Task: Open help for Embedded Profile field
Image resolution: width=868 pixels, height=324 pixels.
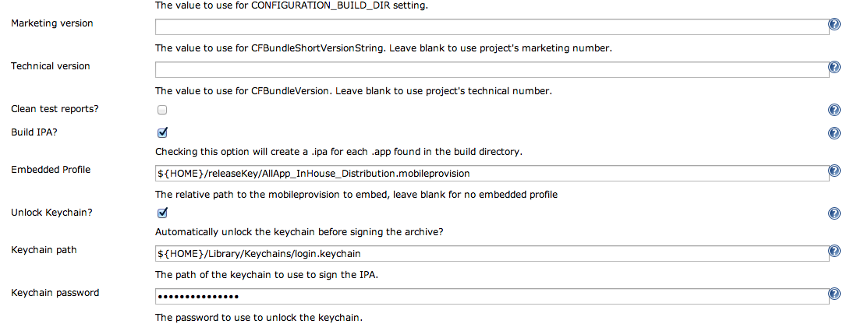Action: (x=834, y=171)
